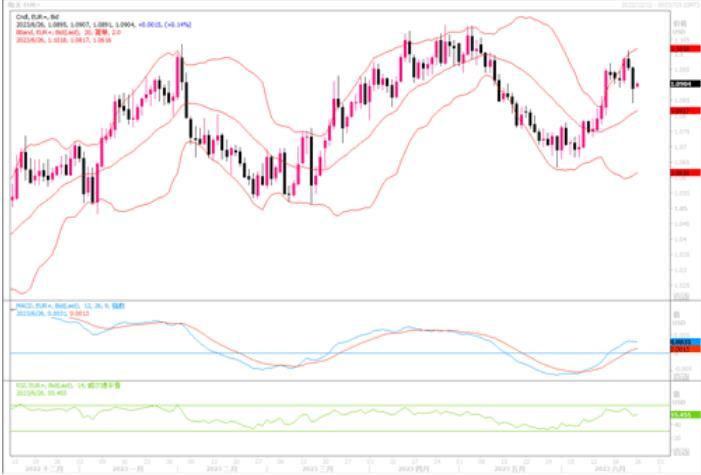Click the red MACD signal value tag

[x=682, y=349]
